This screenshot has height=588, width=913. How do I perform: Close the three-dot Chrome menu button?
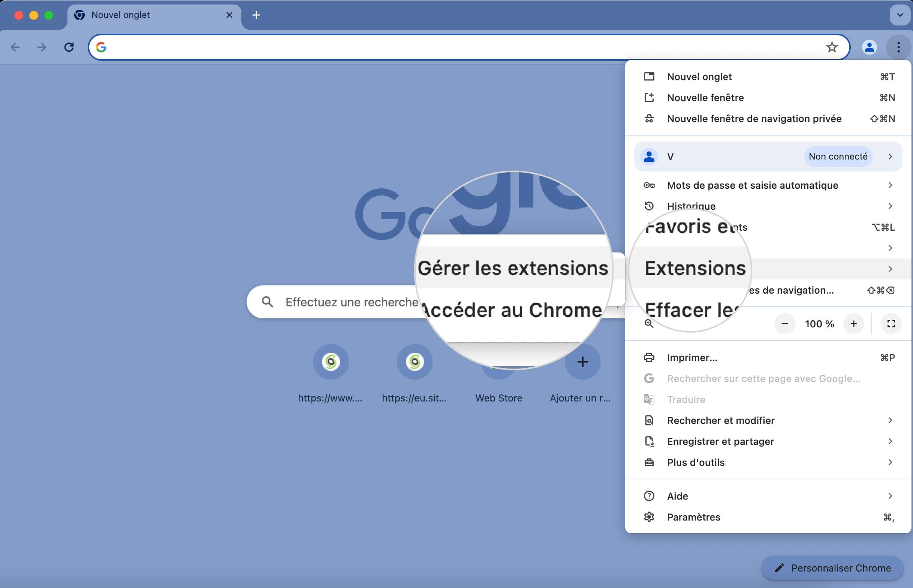pos(898,47)
